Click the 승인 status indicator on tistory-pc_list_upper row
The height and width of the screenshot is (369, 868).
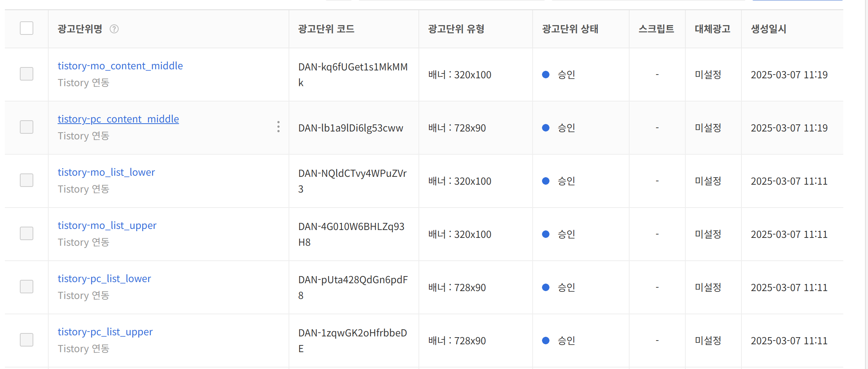(x=546, y=341)
